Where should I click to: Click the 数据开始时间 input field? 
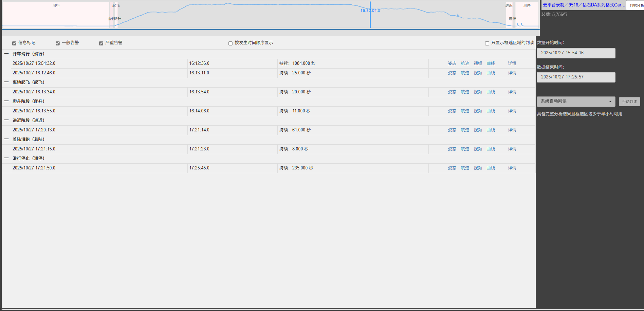576,53
